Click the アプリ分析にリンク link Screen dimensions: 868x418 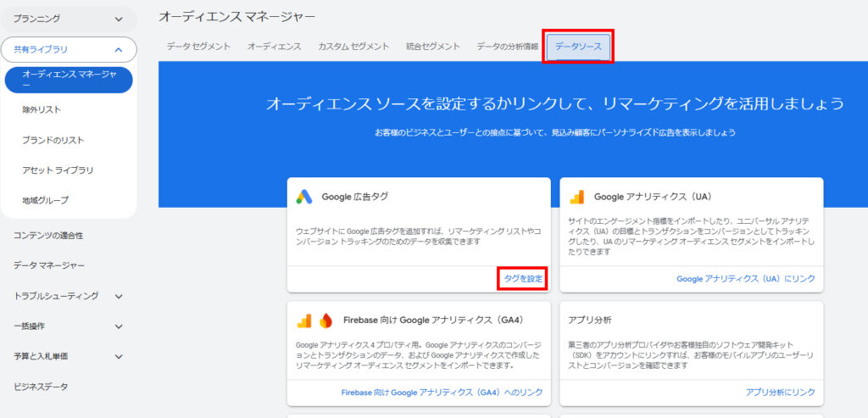pos(780,393)
